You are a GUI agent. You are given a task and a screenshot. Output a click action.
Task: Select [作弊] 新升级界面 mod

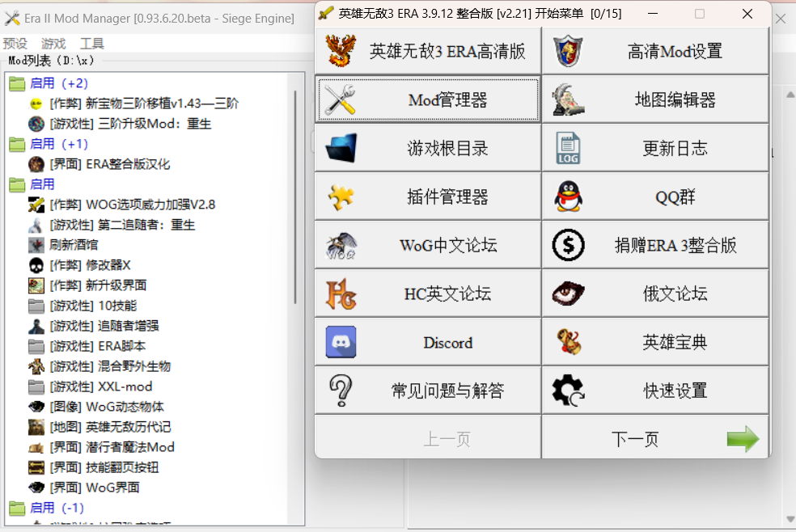(98, 285)
